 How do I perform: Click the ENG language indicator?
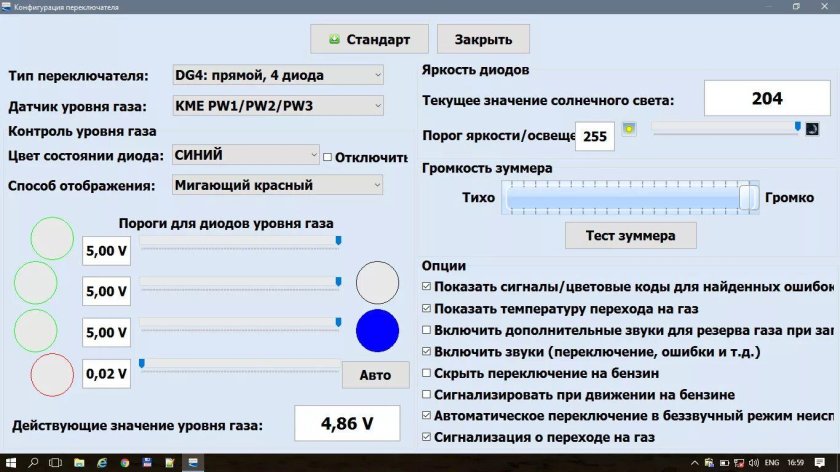pos(772,463)
